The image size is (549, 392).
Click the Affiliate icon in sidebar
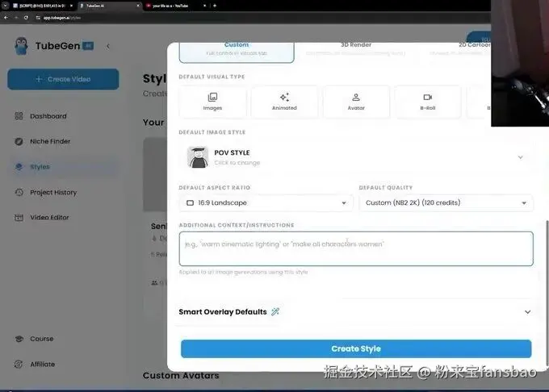click(x=19, y=365)
